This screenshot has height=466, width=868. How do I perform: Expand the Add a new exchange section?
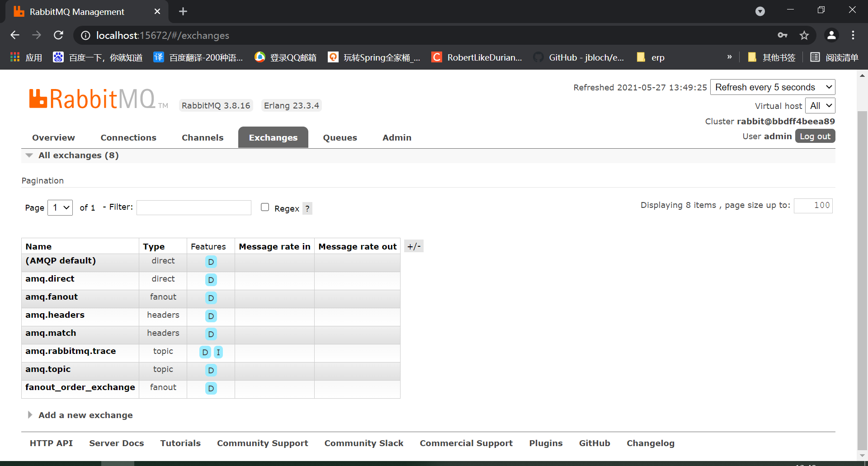pyautogui.click(x=85, y=415)
